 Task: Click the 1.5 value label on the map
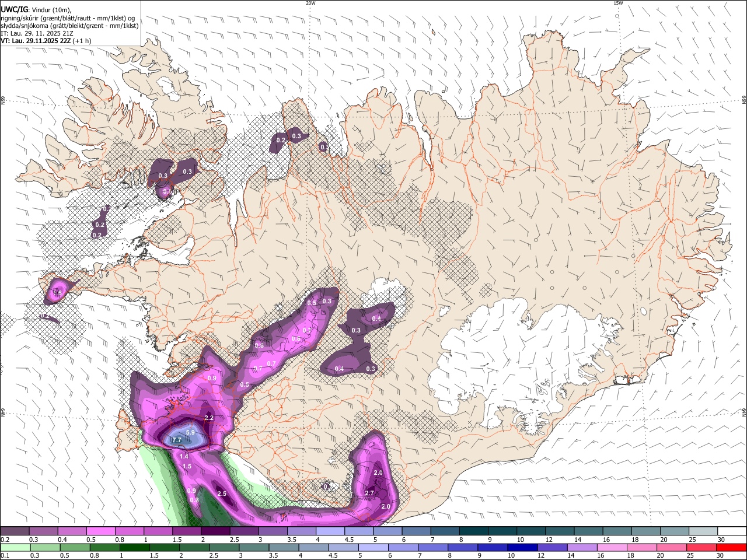coord(187,466)
